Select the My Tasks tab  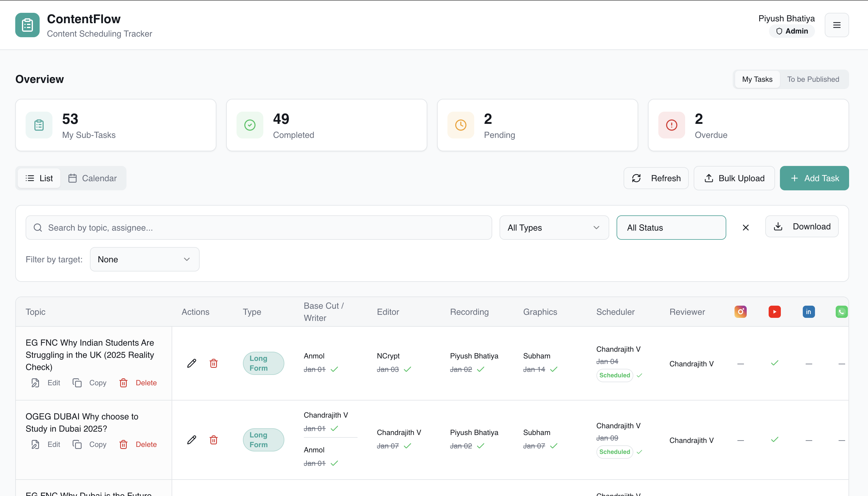[x=757, y=79]
